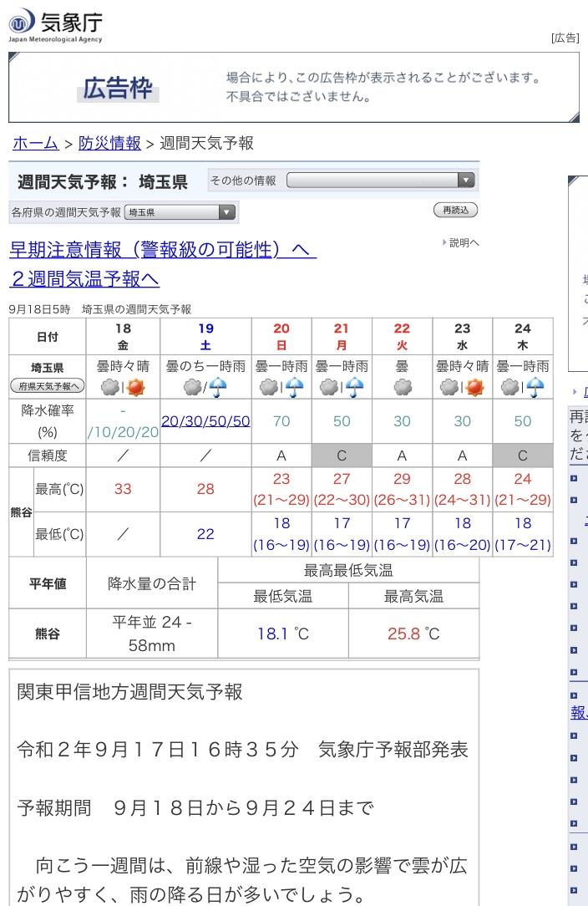Open the その他の情報 dropdown
This screenshot has width=588, height=906.
coord(381,181)
